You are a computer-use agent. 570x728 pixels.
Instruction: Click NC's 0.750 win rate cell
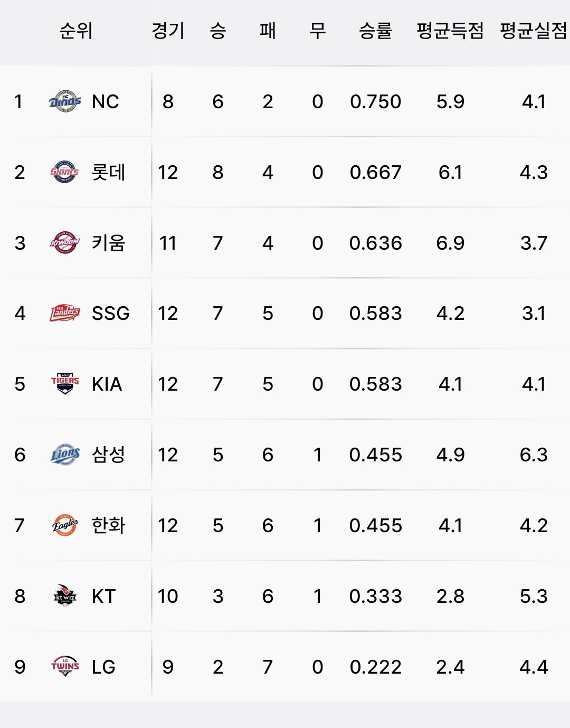(376, 101)
